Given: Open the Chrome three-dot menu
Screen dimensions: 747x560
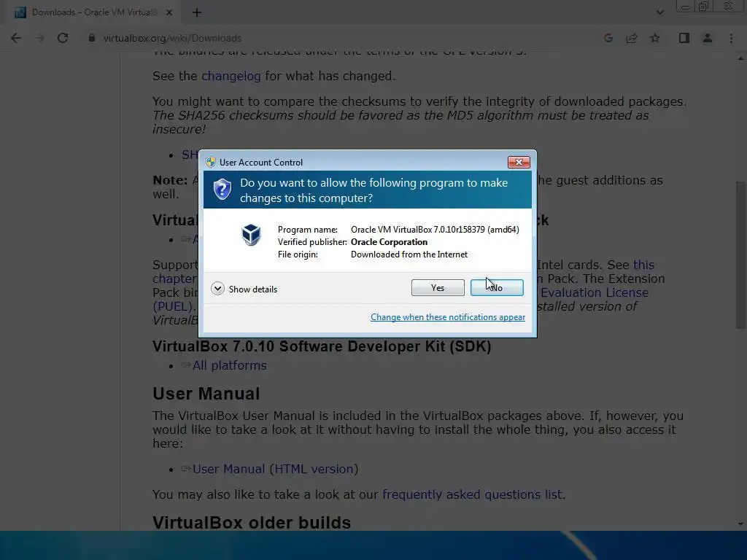Looking at the screenshot, I should click(x=731, y=38).
